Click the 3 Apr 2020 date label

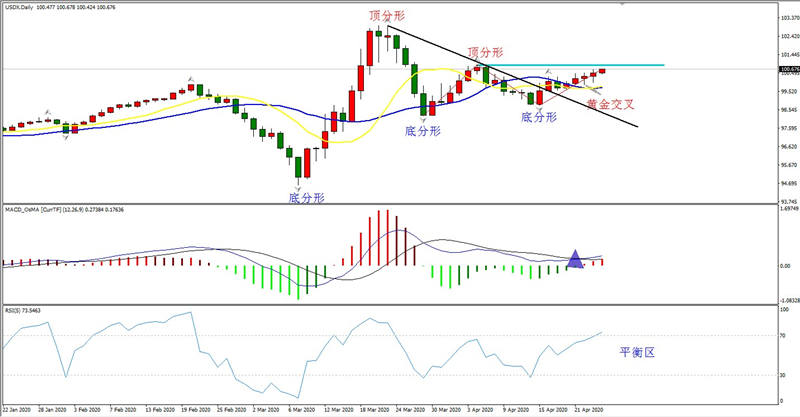point(480,410)
